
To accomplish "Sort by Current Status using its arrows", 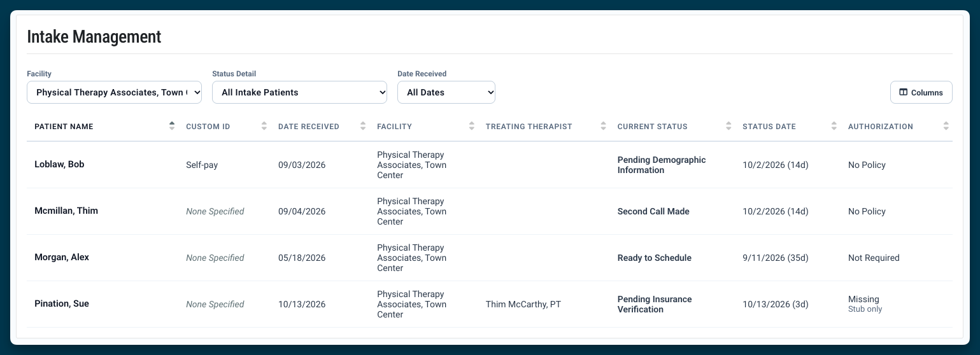I will (x=728, y=126).
